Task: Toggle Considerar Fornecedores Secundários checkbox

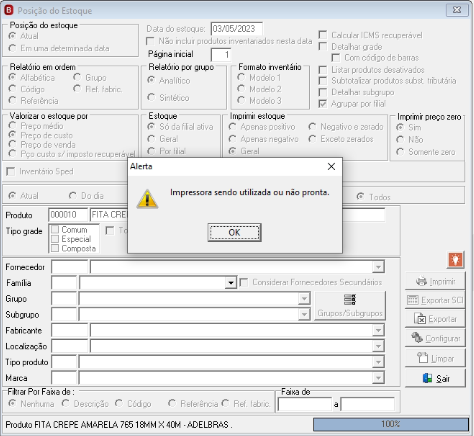Action: 244,282
